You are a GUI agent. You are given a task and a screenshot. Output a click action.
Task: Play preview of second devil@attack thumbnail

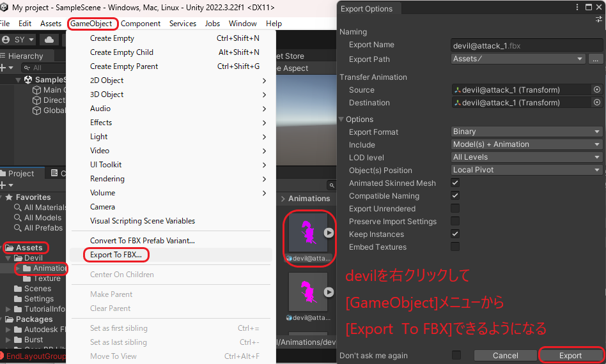(x=329, y=292)
